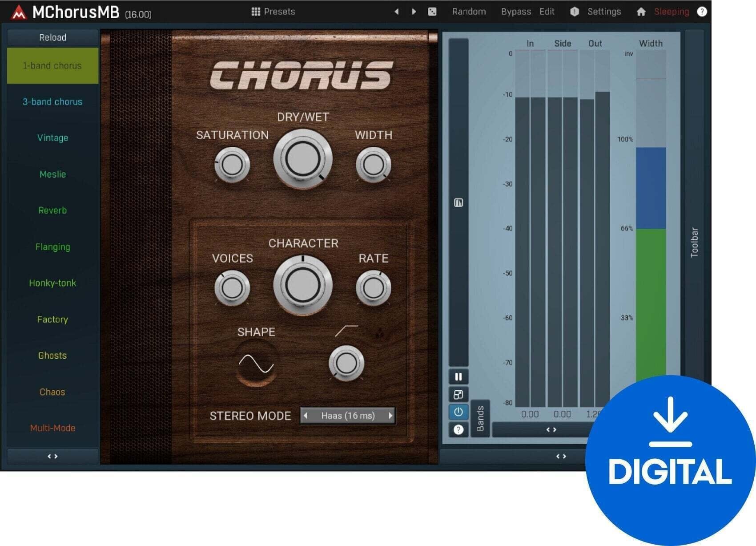Click the Reload button
This screenshot has height=546, width=756.
pyautogui.click(x=52, y=37)
